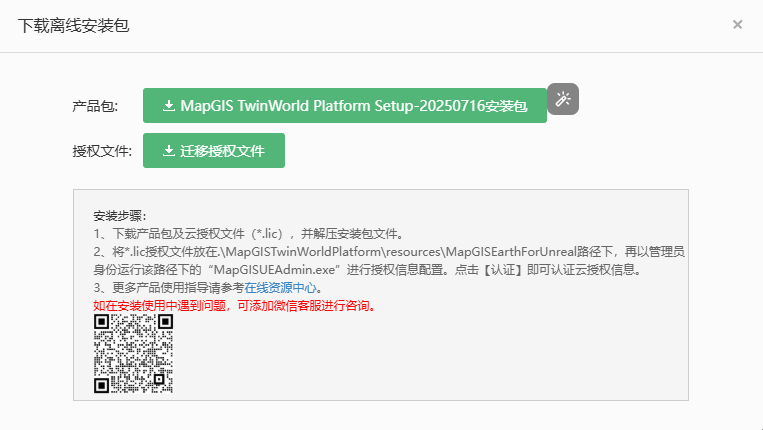Close the offline installer download dialog
This screenshot has height=430, width=763.
tap(737, 24)
